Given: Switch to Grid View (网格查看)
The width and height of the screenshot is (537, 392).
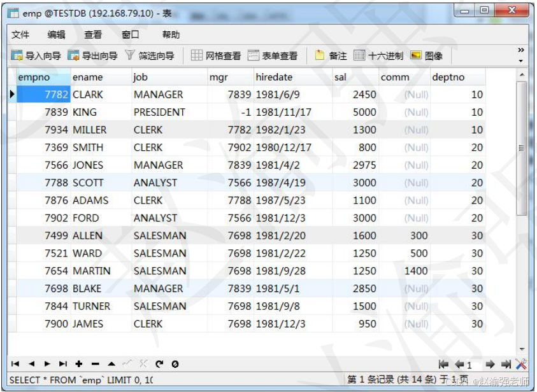Looking at the screenshot, I should click(215, 55).
